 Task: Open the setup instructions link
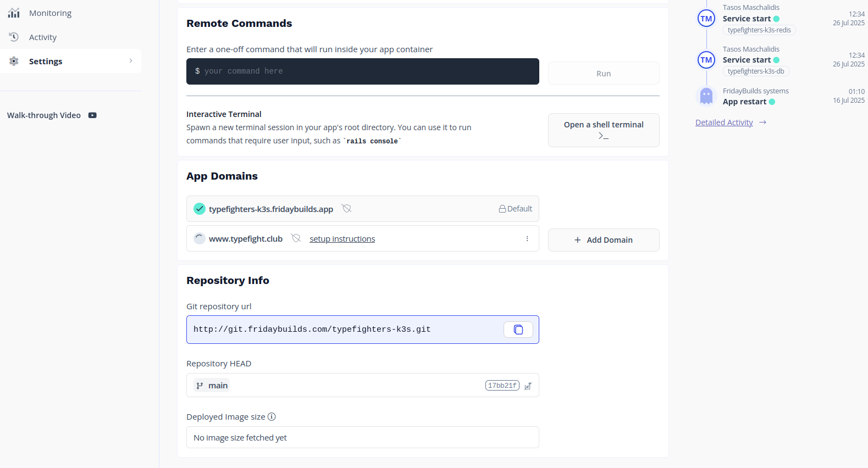342,239
